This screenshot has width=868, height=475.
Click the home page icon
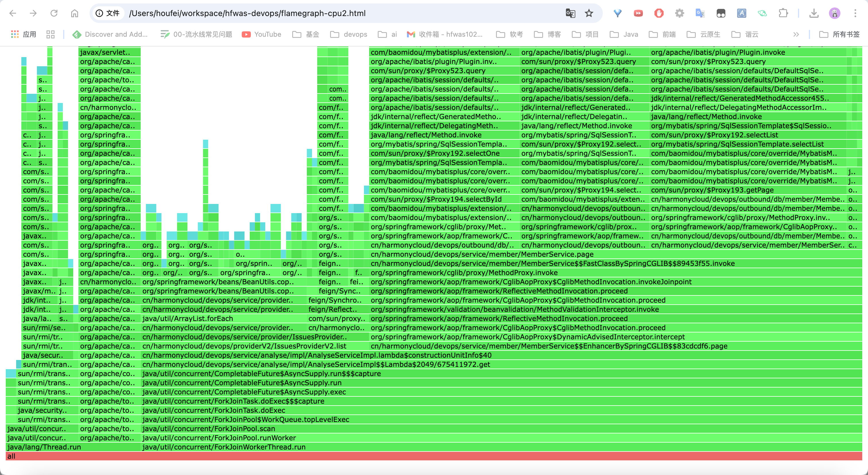(74, 13)
